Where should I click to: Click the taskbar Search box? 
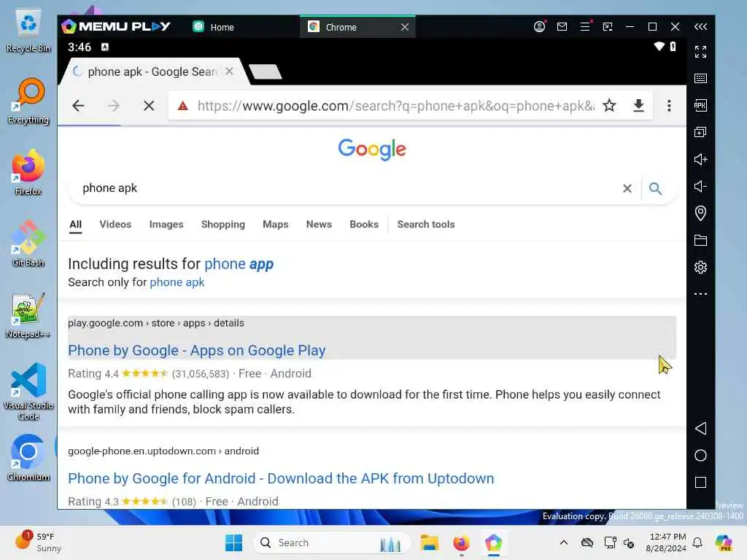[332, 542]
